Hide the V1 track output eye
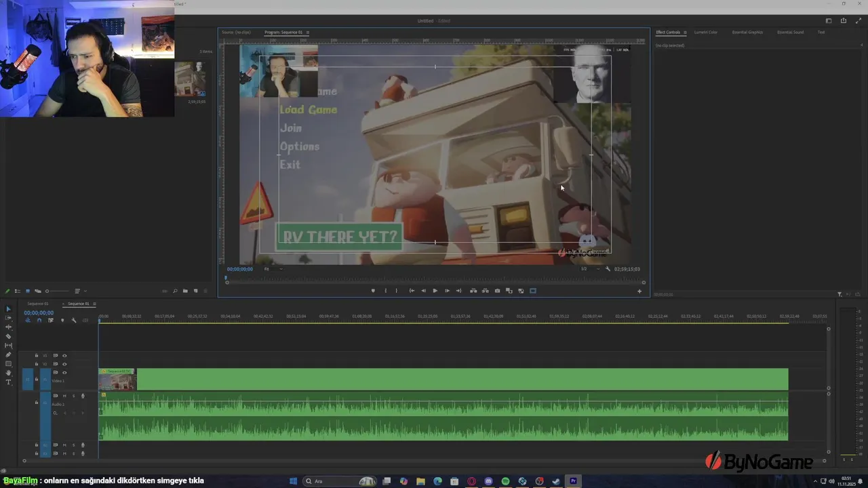 pos(64,373)
